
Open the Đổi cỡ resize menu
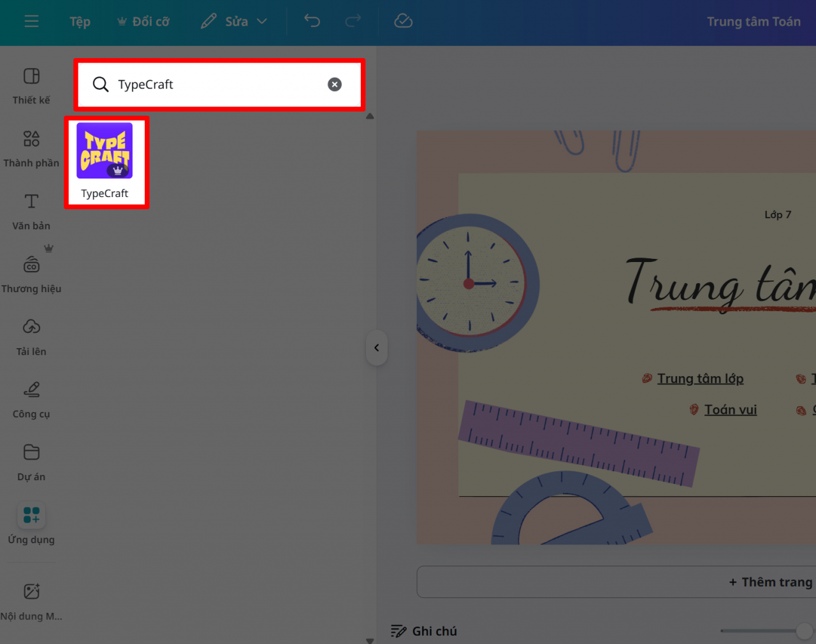pos(143,22)
